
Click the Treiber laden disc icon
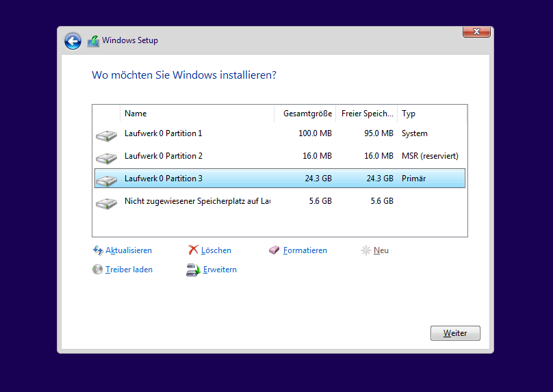(97, 270)
